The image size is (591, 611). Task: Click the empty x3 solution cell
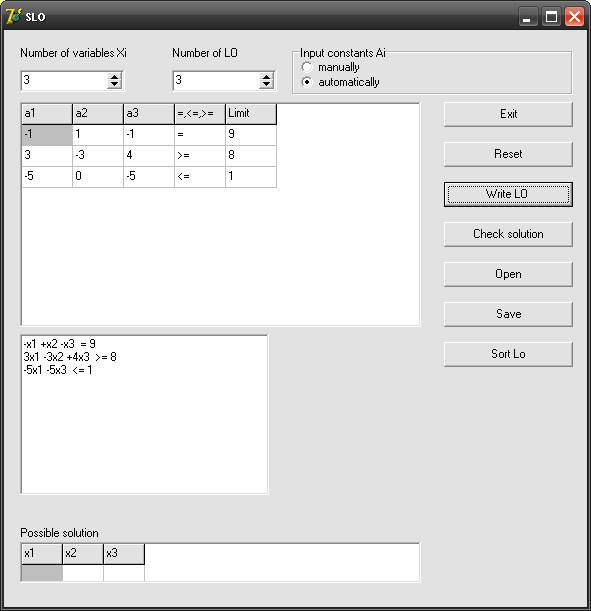tap(124, 573)
